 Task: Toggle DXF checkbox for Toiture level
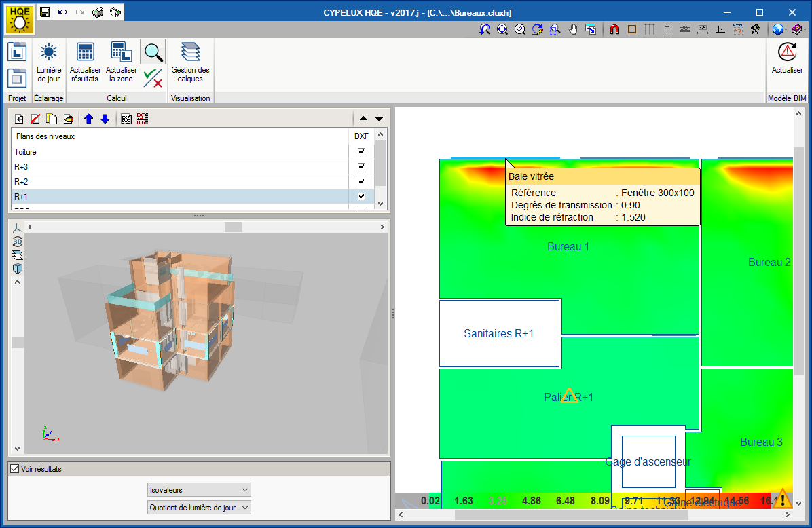(361, 151)
